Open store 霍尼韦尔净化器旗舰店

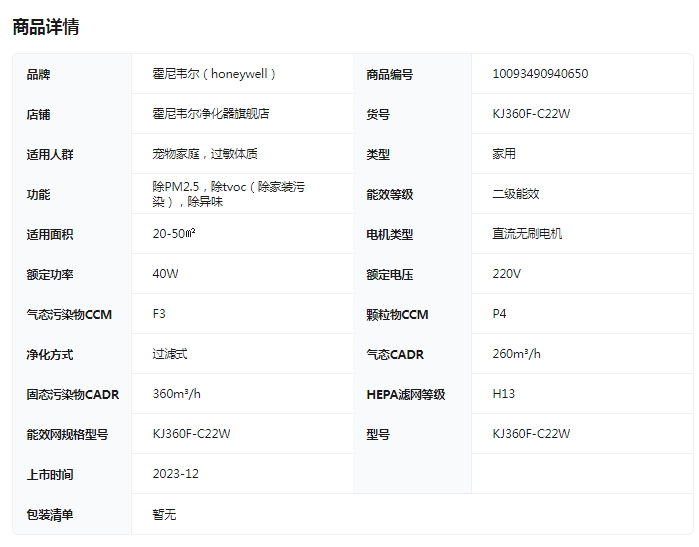[x=211, y=114]
